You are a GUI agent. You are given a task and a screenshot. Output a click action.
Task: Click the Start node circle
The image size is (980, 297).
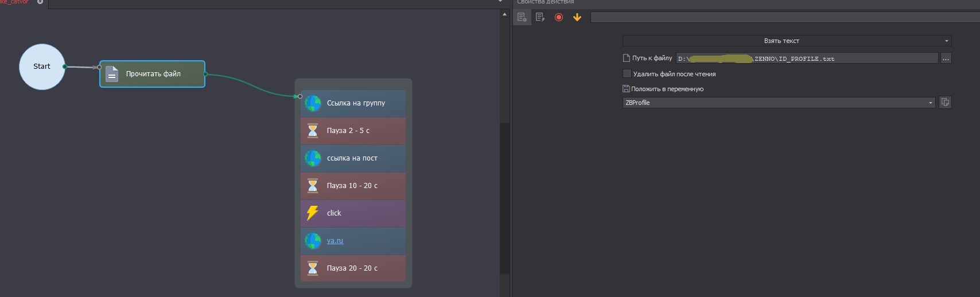tap(42, 67)
